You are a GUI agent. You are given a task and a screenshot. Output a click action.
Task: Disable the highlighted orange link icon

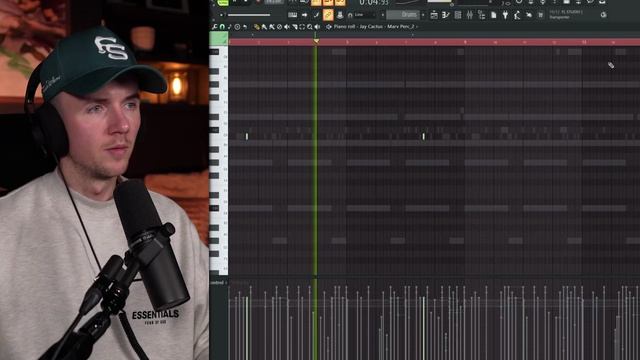[328, 15]
